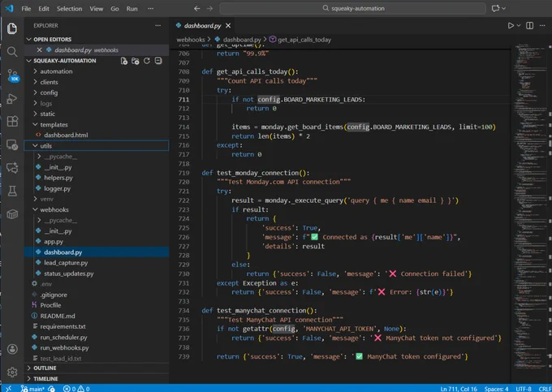
Task: Open lead_capture.py file
Action: pos(66,263)
